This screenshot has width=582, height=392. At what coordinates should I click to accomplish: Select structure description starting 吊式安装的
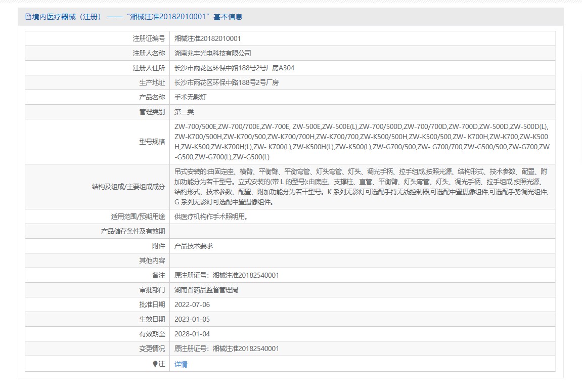tap(361, 187)
